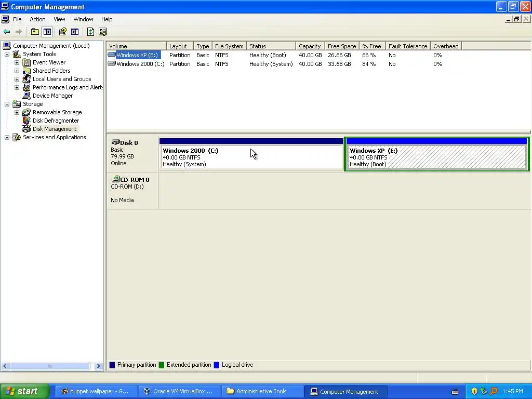
Task: Open Disk Defragmenter in the tree
Action: (x=56, y=121)
